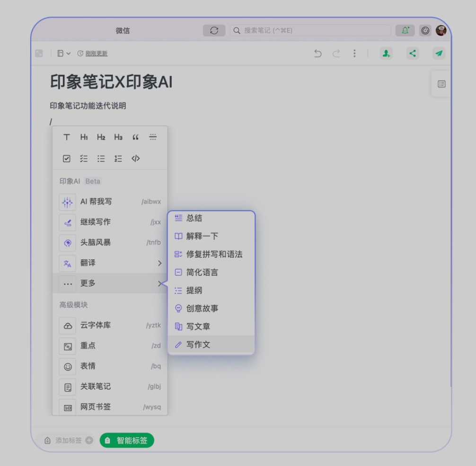Screen dimensions: 476x466
Task: Click the 刚刚更新 history link
Action: click(96, 53)
